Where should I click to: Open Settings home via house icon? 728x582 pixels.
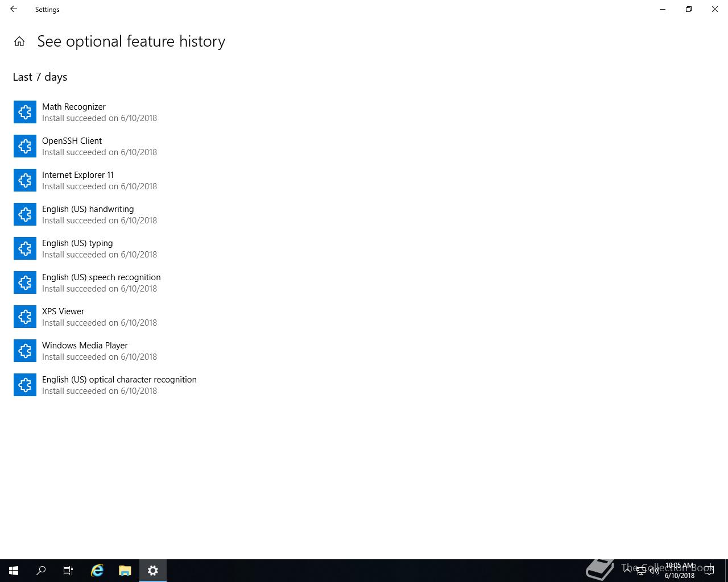19,41
